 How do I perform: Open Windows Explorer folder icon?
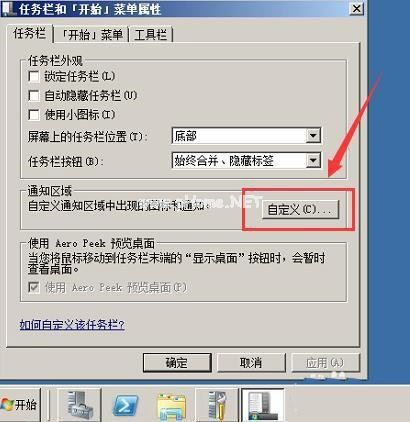pyautogui.click(x=171, y=407)
